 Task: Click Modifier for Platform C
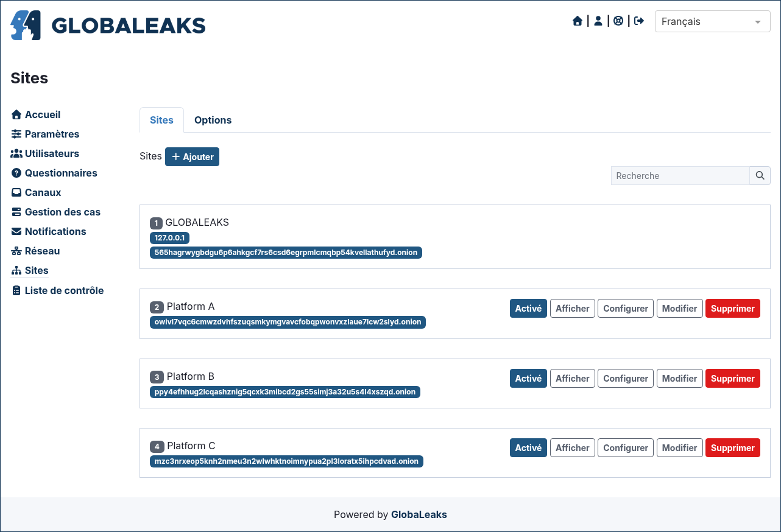coord(679,447)
